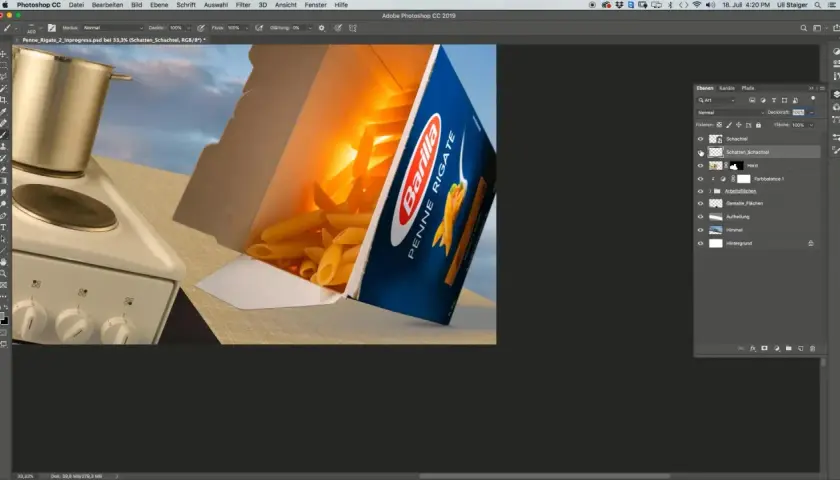Lock layer position with the move lock icon
The width and height of the screenshot is (840, 480).
click(x=739, y=125)
